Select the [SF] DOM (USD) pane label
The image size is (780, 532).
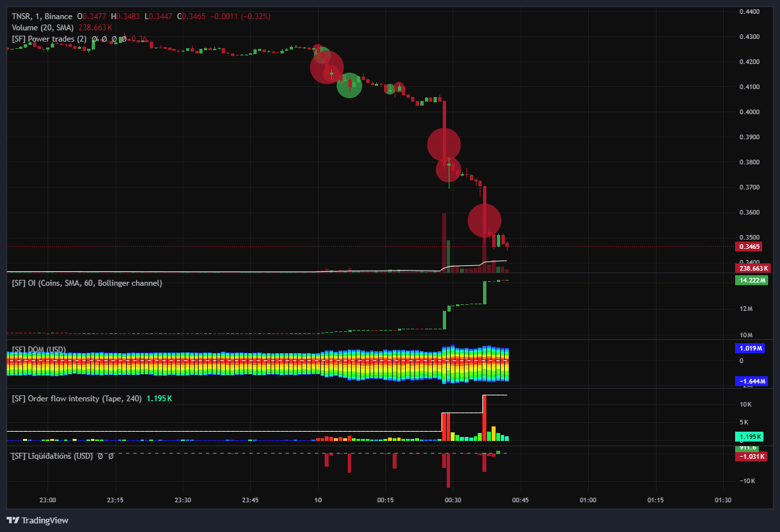(x=39, y=349)
